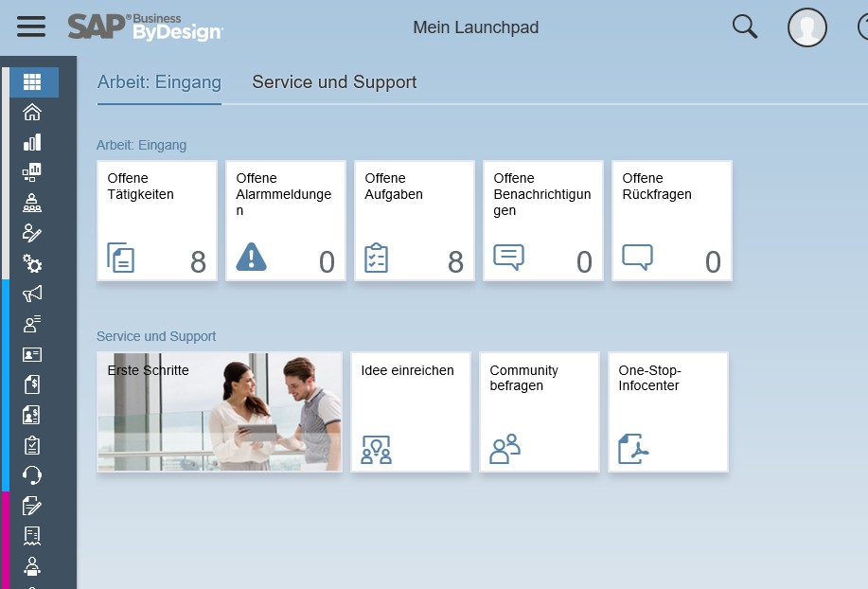Open the Offene Aufgaben tile
The image size is (868, 589).
click(x=415, y=221)
